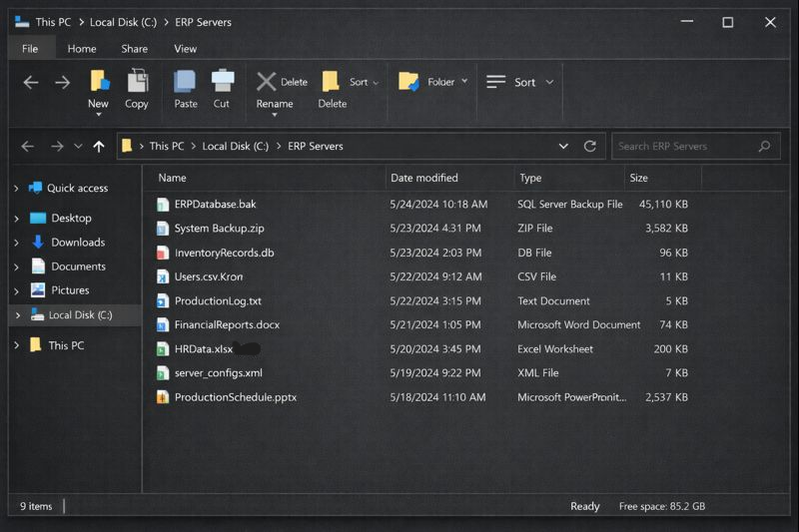Click the magnifier icon in the search box

click(764, 146)
